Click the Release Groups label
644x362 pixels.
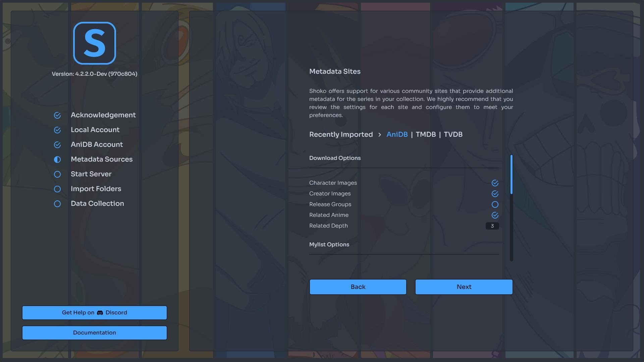point(330,204)
